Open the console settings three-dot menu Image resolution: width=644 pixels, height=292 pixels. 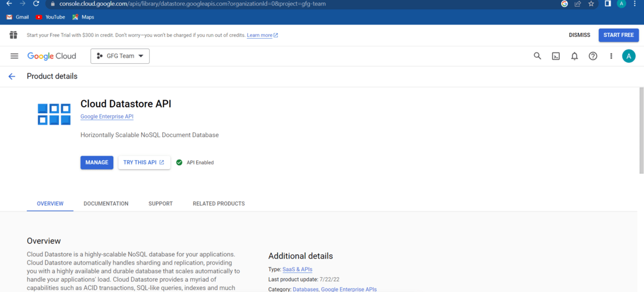[x=611, y=56]
